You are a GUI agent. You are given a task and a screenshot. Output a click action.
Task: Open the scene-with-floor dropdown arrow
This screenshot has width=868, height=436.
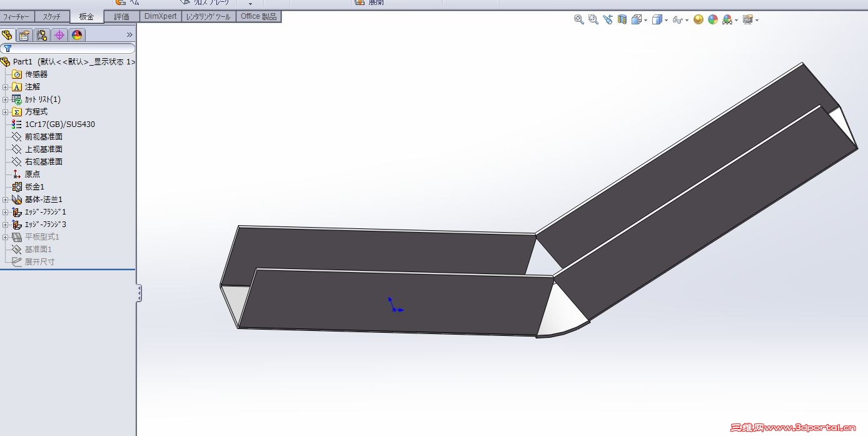[x=736, y=20]
